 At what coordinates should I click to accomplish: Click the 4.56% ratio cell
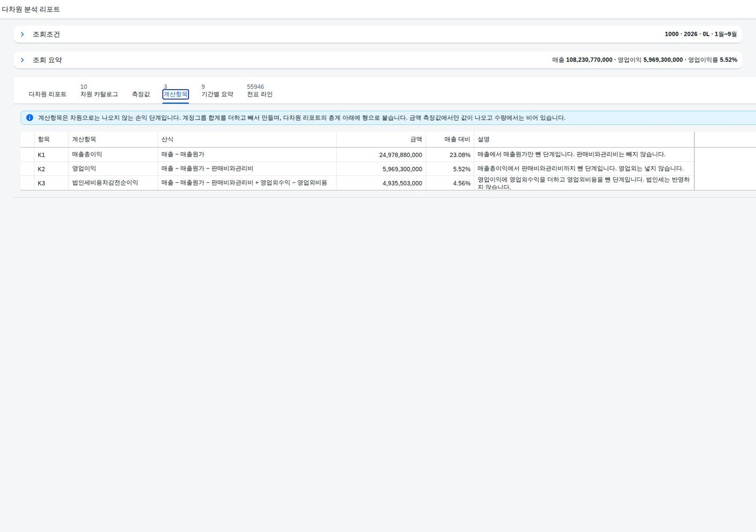462,183
